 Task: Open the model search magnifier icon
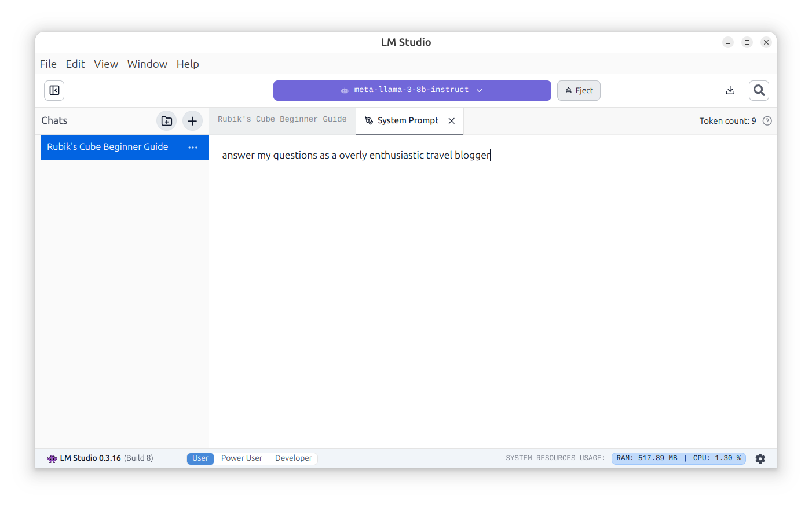click(759, 90)
